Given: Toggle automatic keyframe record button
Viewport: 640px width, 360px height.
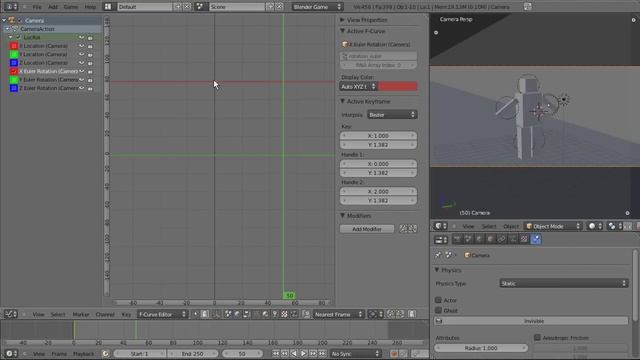Looking at the screenshot, I should [x=394, y=353].
